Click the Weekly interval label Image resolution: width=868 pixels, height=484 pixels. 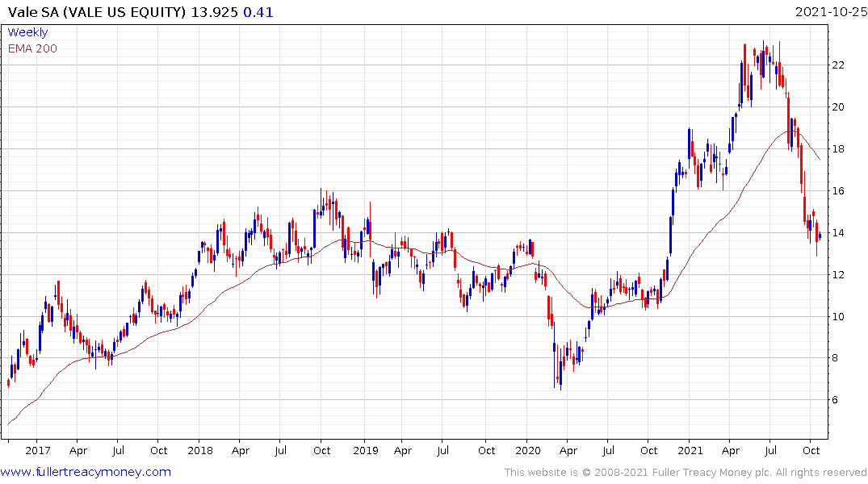27,32
